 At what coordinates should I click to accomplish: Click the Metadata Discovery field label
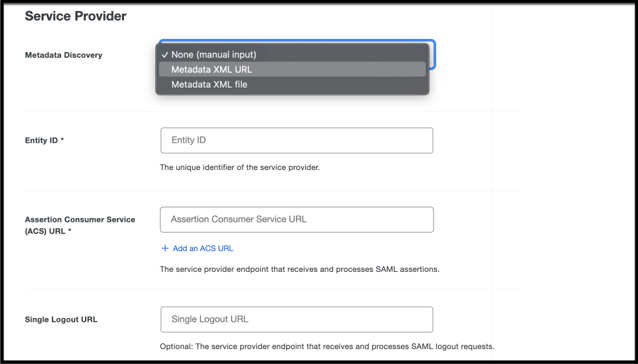[64, 55]
